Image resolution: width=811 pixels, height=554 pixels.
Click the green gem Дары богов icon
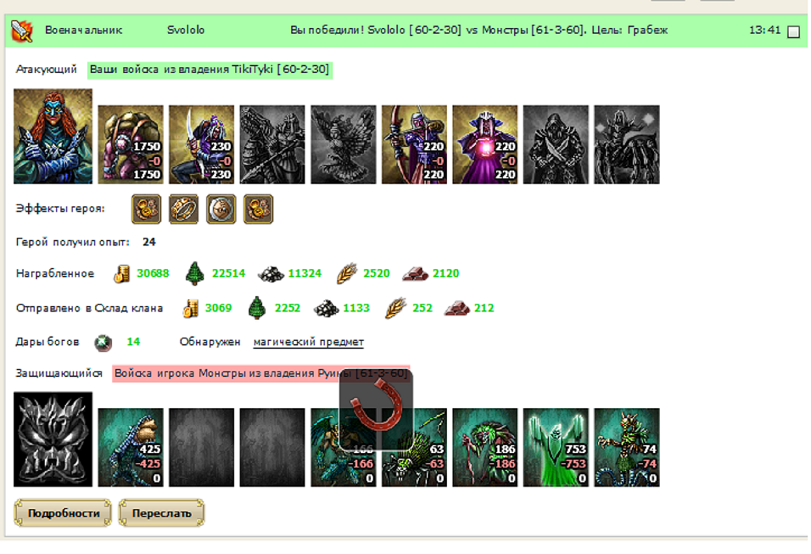click(x=103, y=342)
